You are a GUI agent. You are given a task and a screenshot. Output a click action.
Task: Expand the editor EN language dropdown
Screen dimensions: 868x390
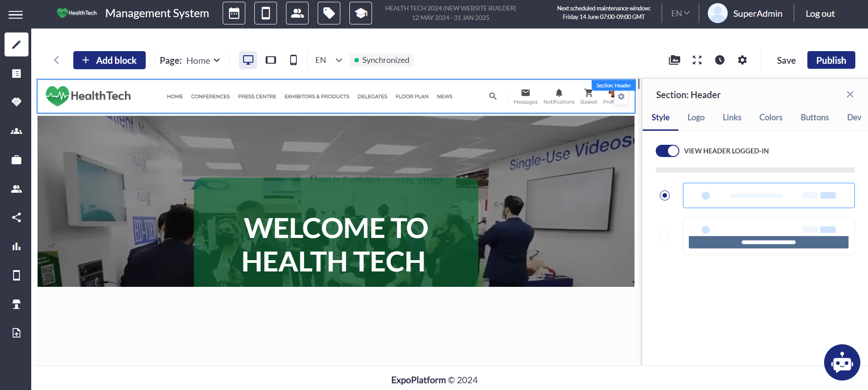[x=329, y=60]
